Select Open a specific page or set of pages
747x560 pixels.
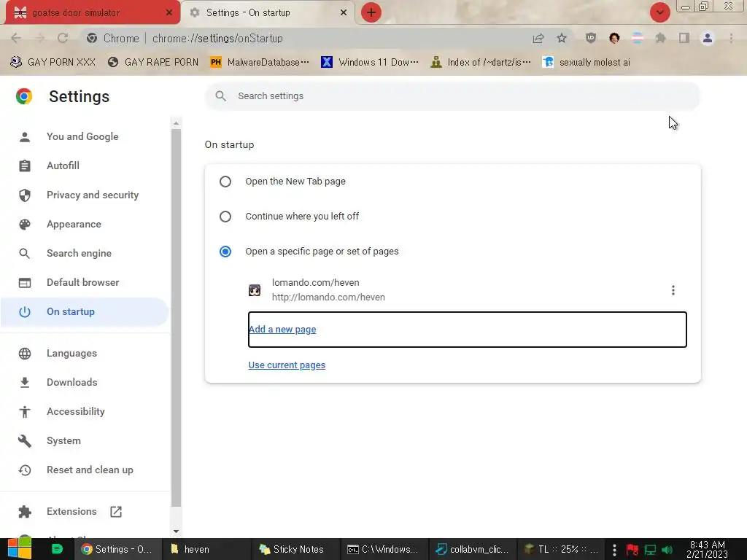(x=225, y=252)
